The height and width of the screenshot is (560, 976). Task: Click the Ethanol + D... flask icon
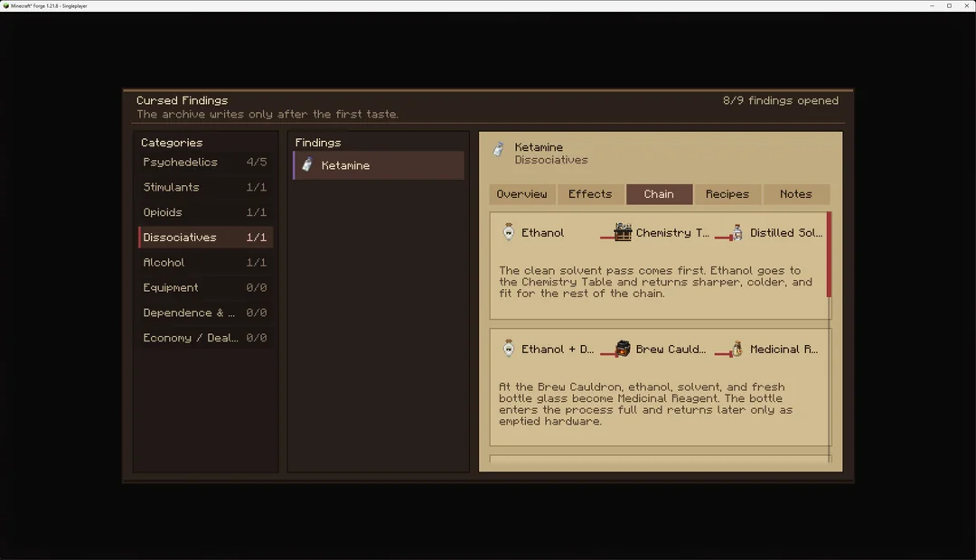[x=509, y=349]
